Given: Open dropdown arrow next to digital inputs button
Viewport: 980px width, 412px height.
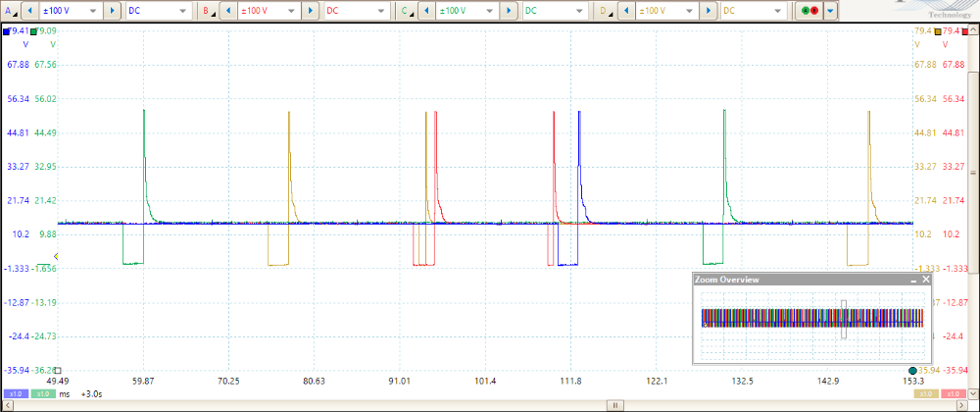Looking at the screenshot, I should [x=831, y=11].
